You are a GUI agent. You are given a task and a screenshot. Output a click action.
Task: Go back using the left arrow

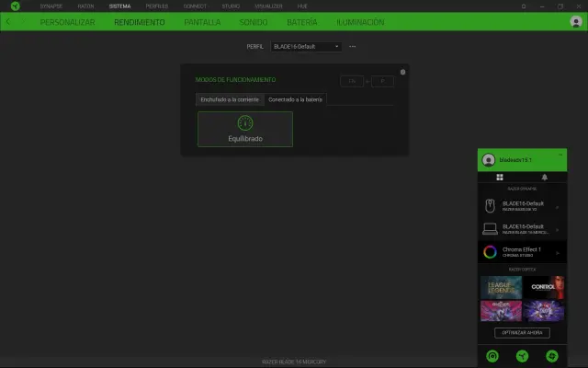point(8,21)
